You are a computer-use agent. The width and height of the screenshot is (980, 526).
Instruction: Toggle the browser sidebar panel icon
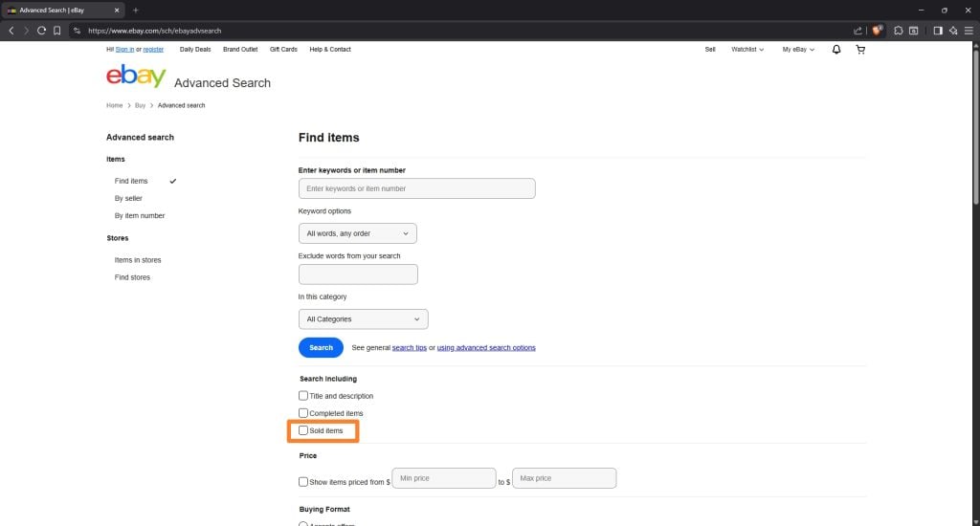(937, 31)
